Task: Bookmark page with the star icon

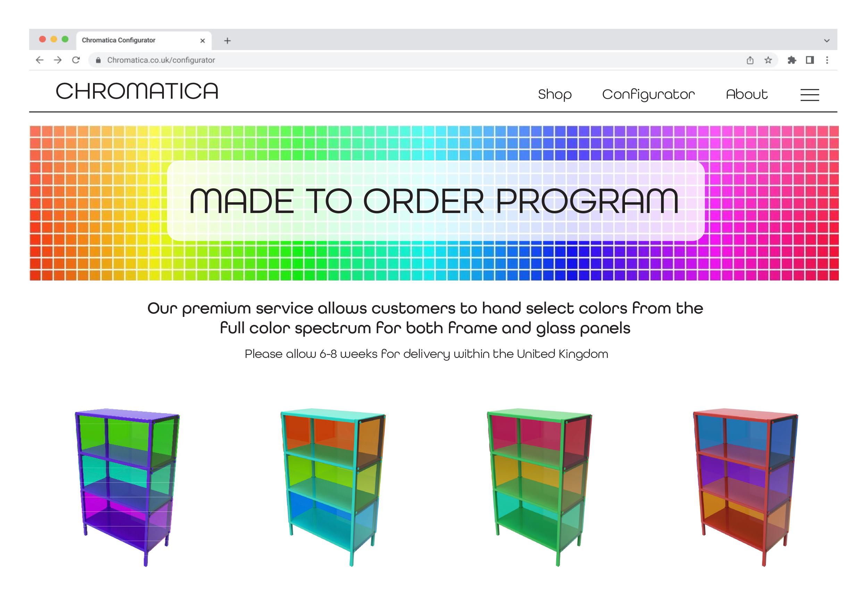Action: pos(768,60)
